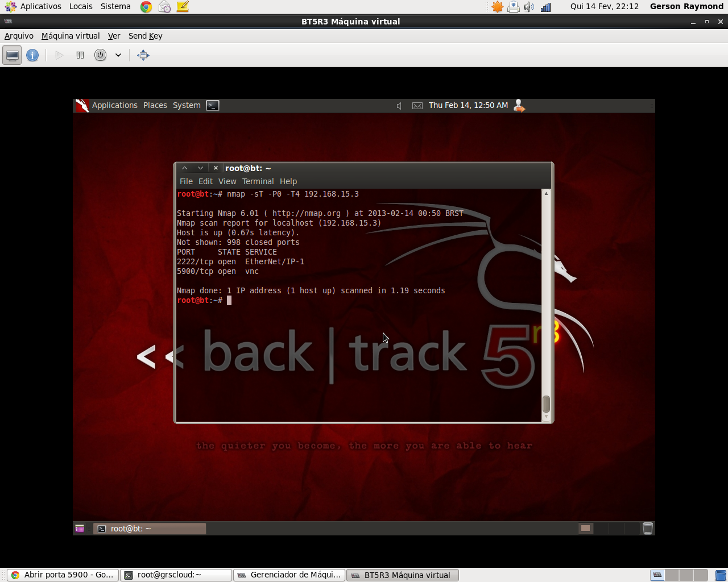The width and height of the screenshot is (728, 582).
Task: Launch terminal from BackTrack top panel
Action: [x=213, y=105]
